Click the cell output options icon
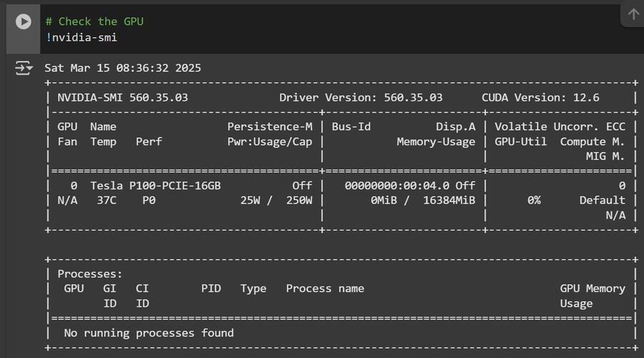The width and height of the screenshot is (644, 358). pos(24,68)
